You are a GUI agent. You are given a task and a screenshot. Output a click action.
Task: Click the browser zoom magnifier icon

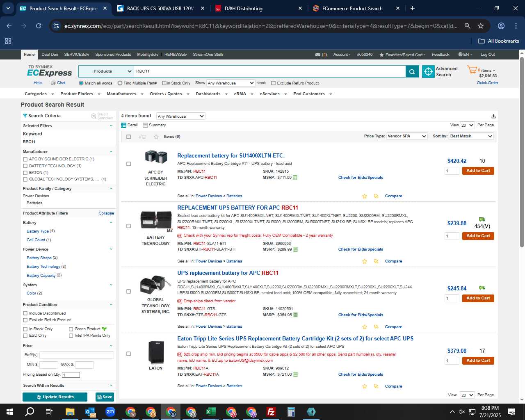[467, 26]
